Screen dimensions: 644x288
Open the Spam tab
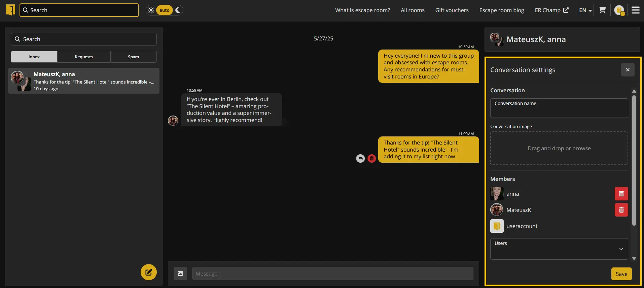133,57
